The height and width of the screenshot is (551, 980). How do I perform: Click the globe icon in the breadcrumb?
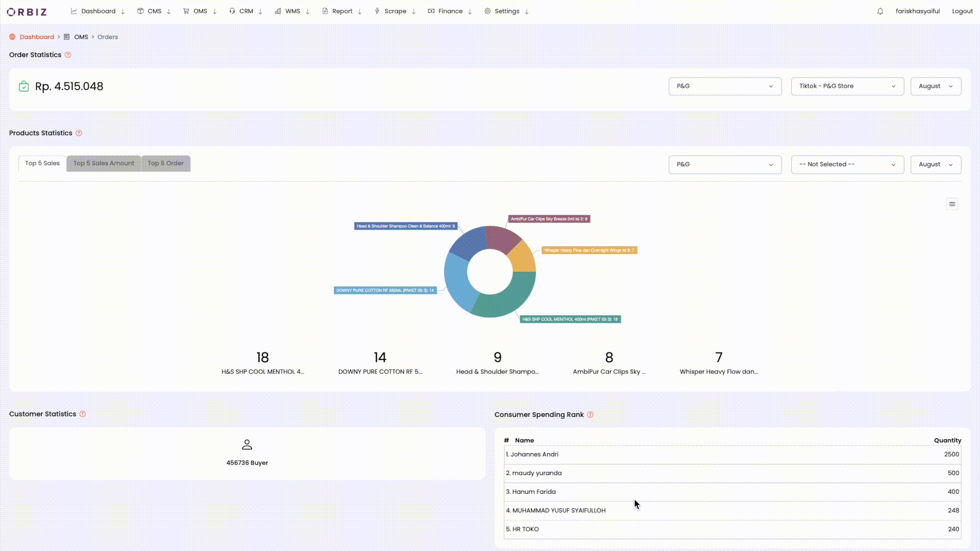[12, 37]
